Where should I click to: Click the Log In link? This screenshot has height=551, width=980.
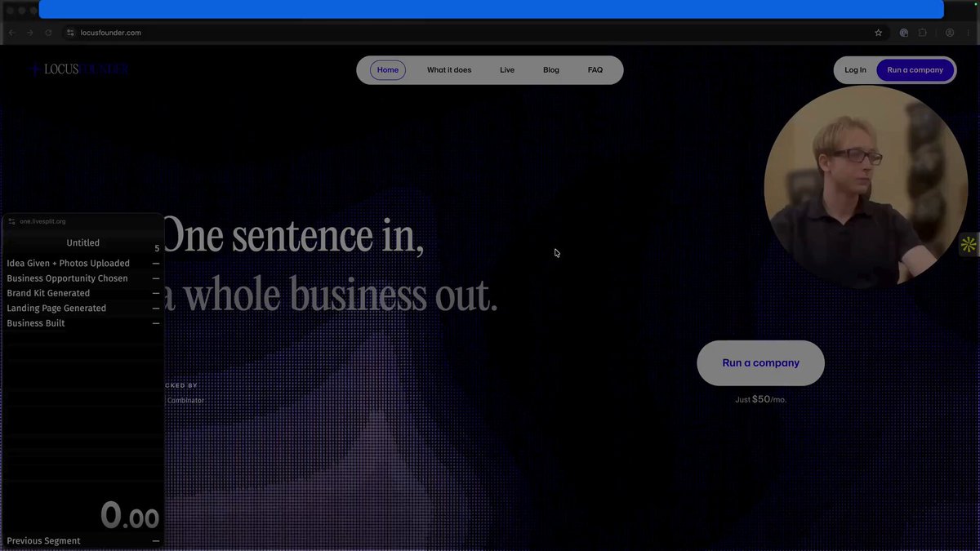(x=855, y=70)
